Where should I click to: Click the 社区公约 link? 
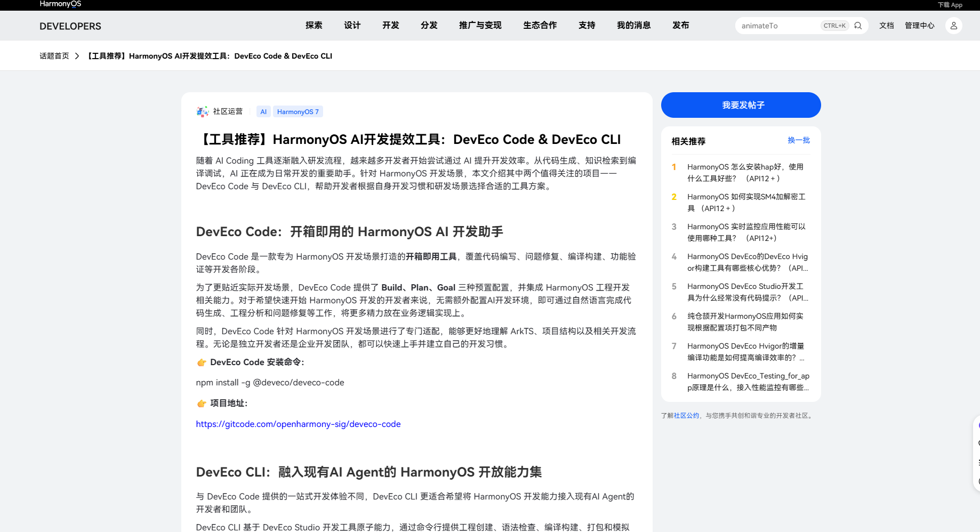[x=686, y=416]
